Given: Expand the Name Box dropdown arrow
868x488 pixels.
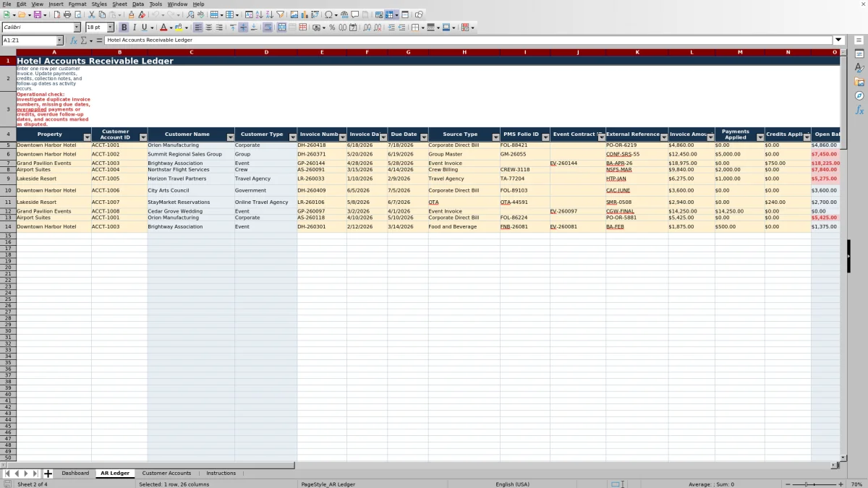Looking at the screenshot, I should pyautogui.click(x=60, y=40).
